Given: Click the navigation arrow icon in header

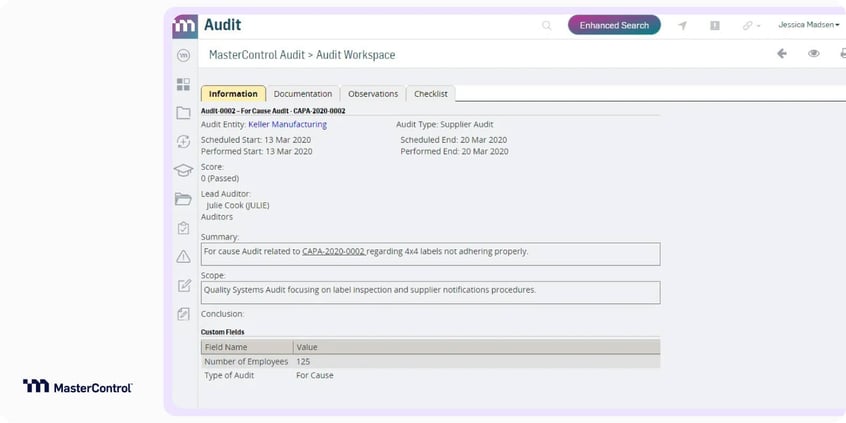Looking at the screenshot, I should (x=683, y=25).
